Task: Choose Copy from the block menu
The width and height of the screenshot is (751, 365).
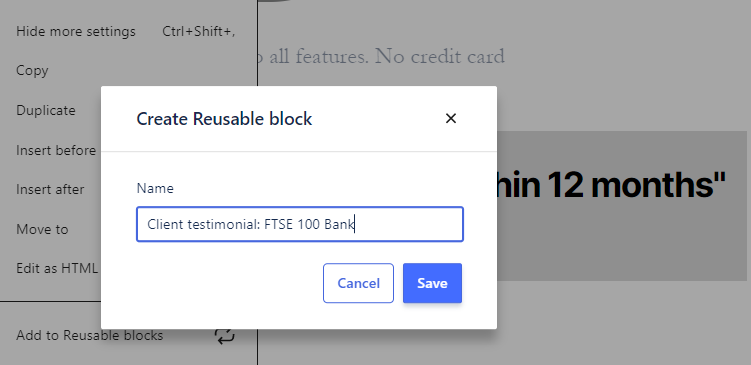Action: (x=32, y=70)
